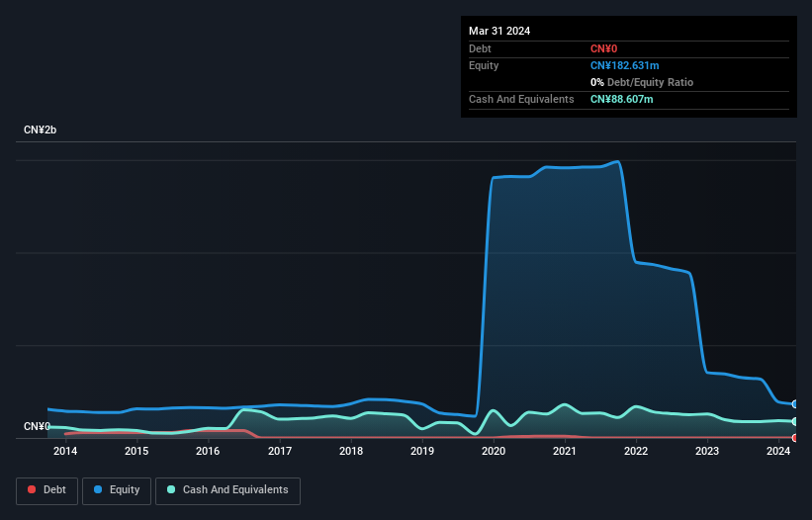This screenshot has height=520, width=812.
Task: Click the CN¥88.607m cash value
Action: pos(621,99)
